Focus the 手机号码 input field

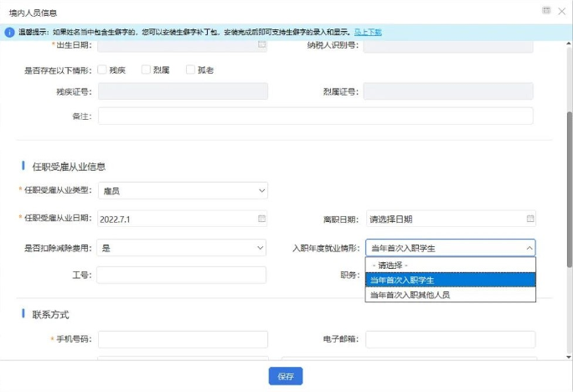pyautogui.click(x=183, y=339)
